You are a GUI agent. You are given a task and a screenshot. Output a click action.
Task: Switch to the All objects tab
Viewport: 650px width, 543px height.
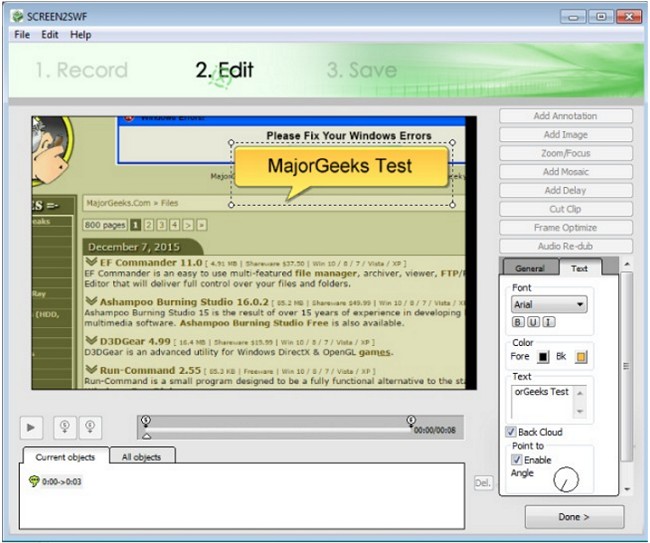tap(142, 457)
